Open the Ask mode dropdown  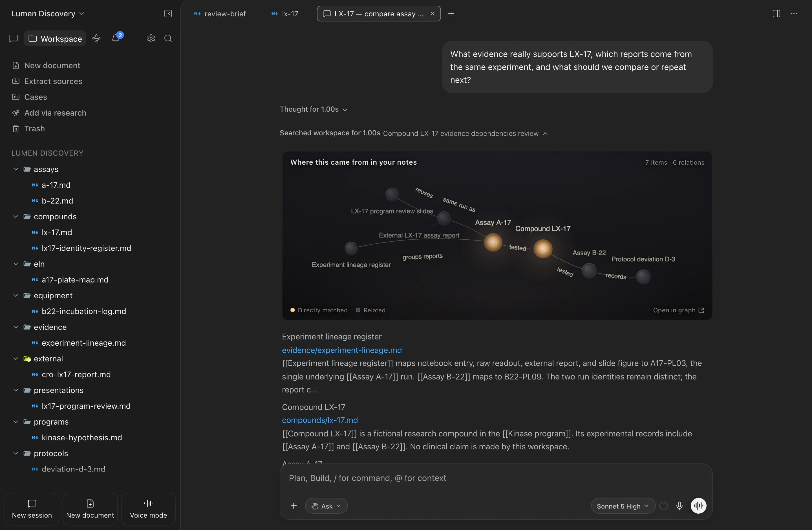(326, 506)
